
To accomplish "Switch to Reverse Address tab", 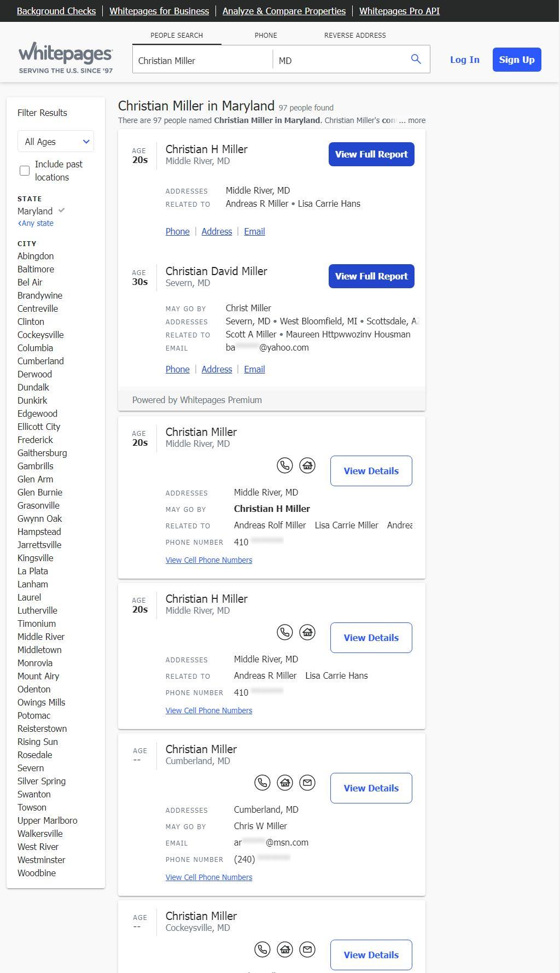I will (x=355, y=35).
